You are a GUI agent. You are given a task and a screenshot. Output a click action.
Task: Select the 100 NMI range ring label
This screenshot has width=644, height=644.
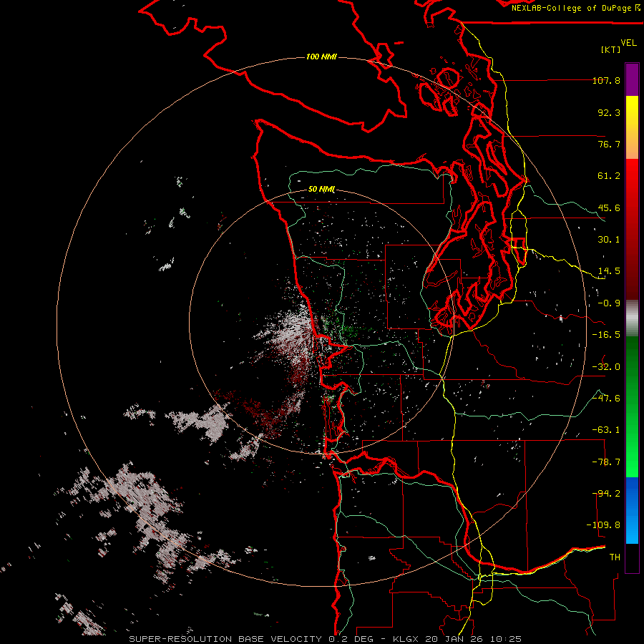(x=321, y=57)
